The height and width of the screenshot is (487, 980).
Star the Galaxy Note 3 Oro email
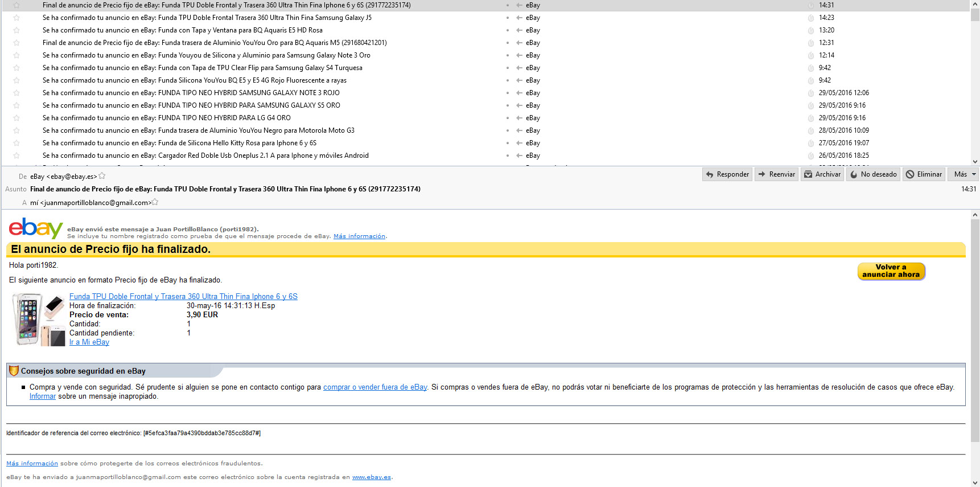(x=17, y=55)
